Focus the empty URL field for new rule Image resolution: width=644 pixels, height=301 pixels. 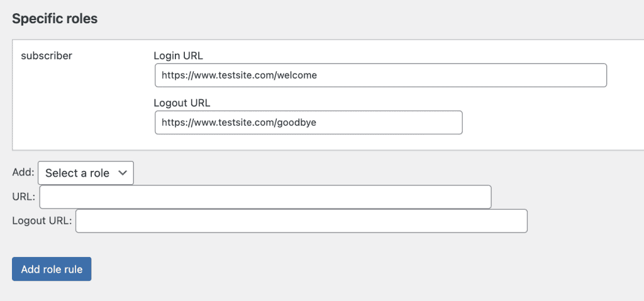click(x=265, y=197)
